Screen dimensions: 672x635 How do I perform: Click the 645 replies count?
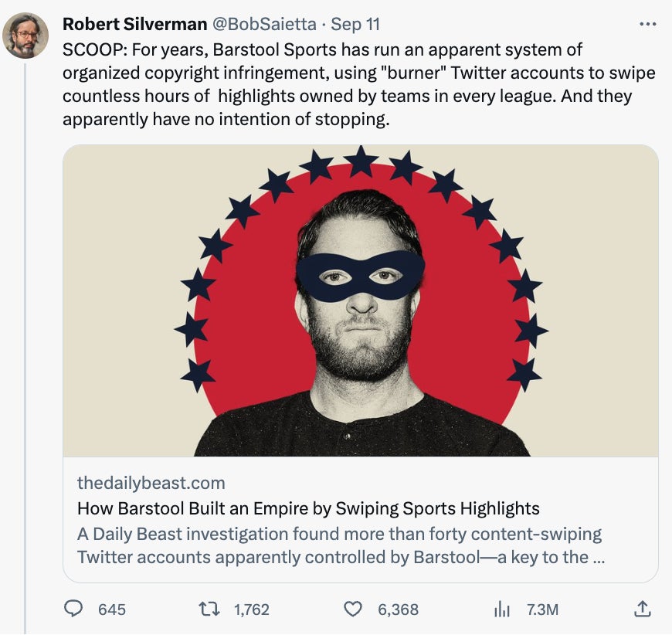112,610
